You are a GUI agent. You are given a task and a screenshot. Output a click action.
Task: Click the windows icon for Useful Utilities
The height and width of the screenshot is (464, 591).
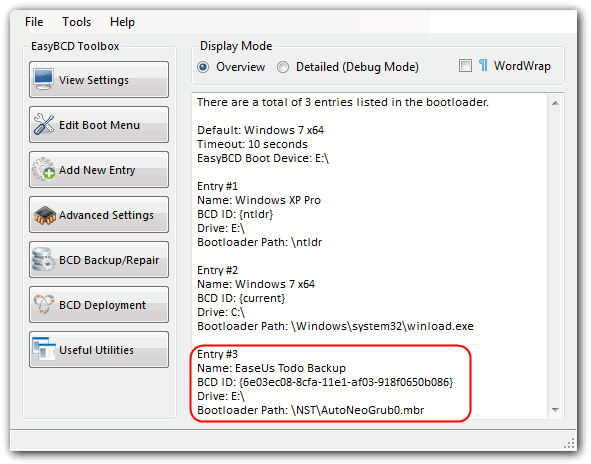pos(44,349)
